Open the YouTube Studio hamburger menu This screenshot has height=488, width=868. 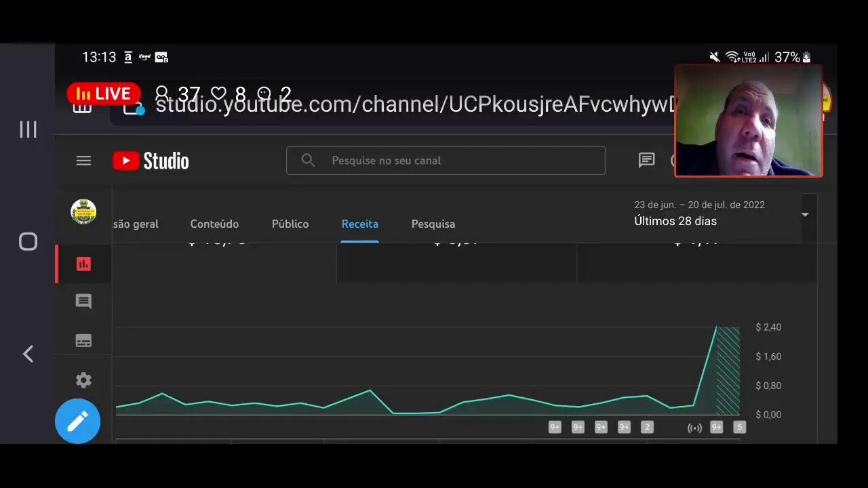[x=83, y=161]
